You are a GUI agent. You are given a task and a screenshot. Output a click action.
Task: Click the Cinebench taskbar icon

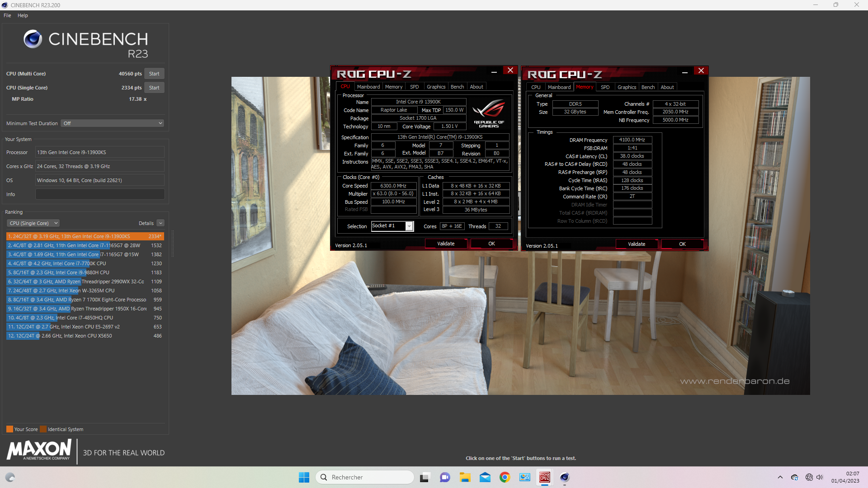coord(564,477)
